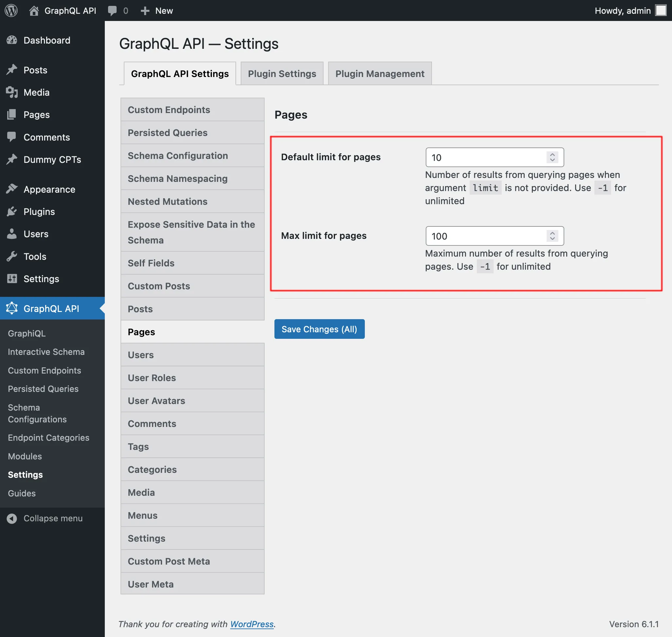672x637 pixels.
Task: Click the Settings sliders icon in sidebar
Action: tap(12, 279)
